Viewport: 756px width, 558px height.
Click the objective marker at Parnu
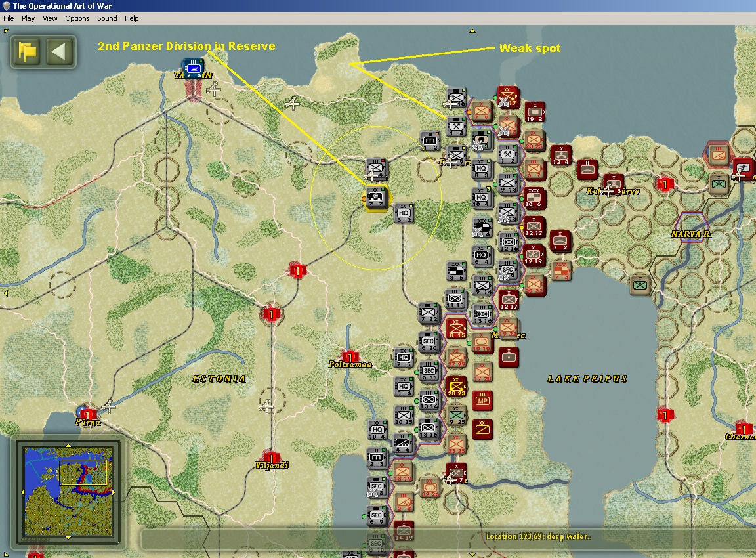coord(87,414)
